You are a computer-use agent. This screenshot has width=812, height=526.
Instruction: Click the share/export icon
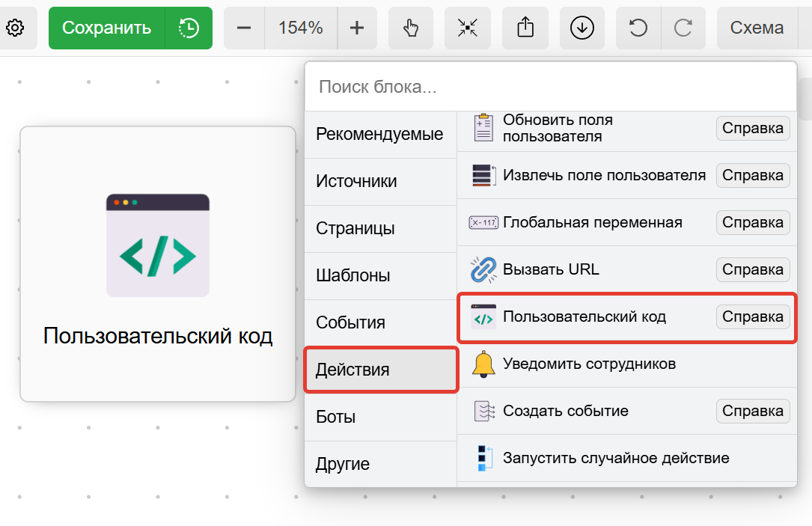525,28
